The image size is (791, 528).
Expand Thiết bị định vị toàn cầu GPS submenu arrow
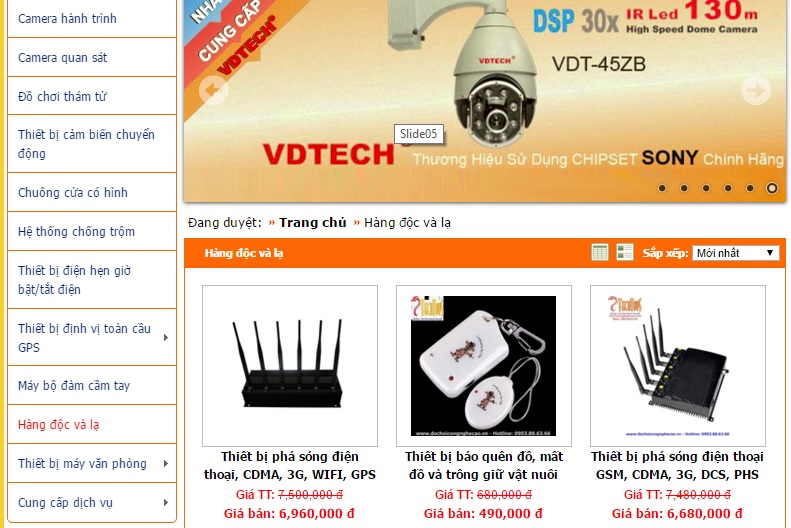[x=166, y=337]
